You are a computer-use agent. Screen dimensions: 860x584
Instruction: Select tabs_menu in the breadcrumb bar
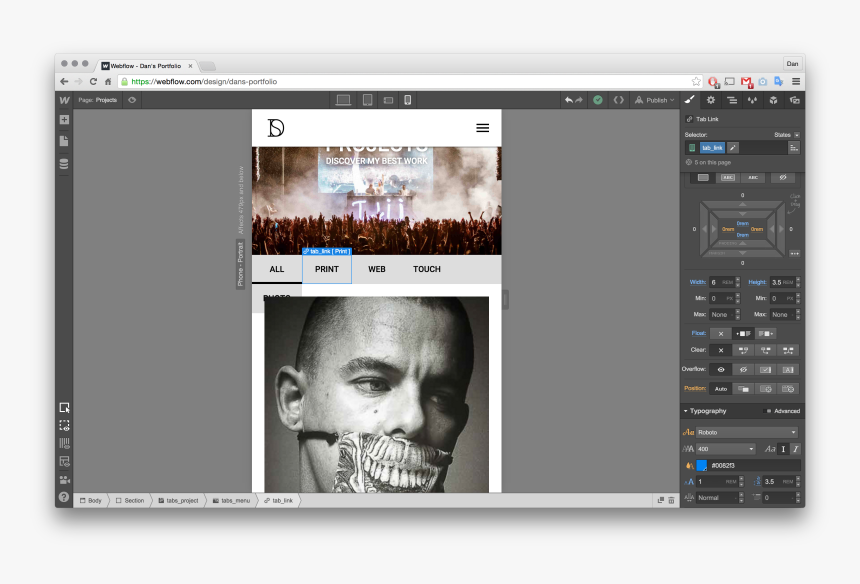(x=231, y=500)
